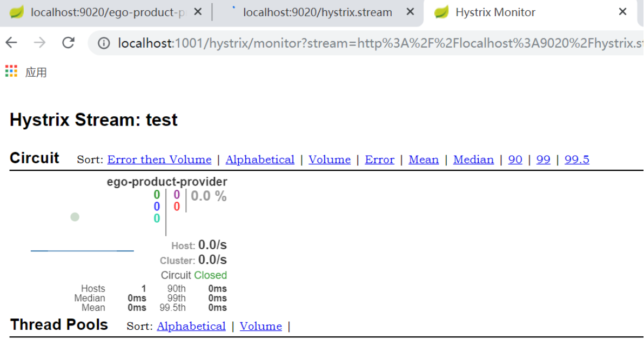The height and width of the screenshot is (345, 644).
Task: Sort circuits Alphabetical
Action: [260, 160]
